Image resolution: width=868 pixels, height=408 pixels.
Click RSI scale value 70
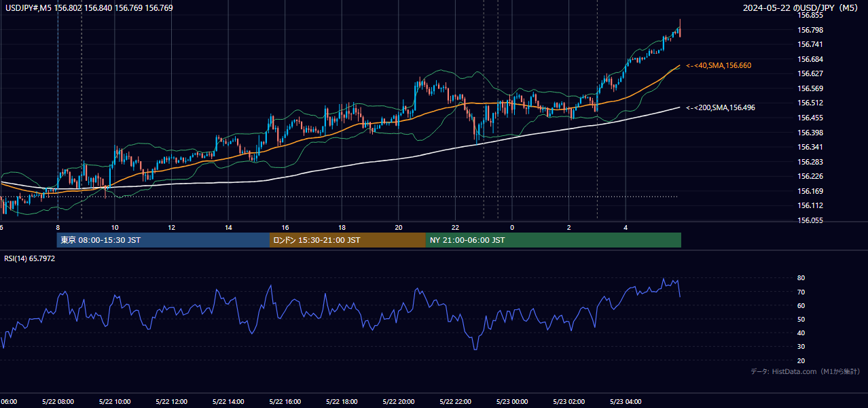pos(801,292)
